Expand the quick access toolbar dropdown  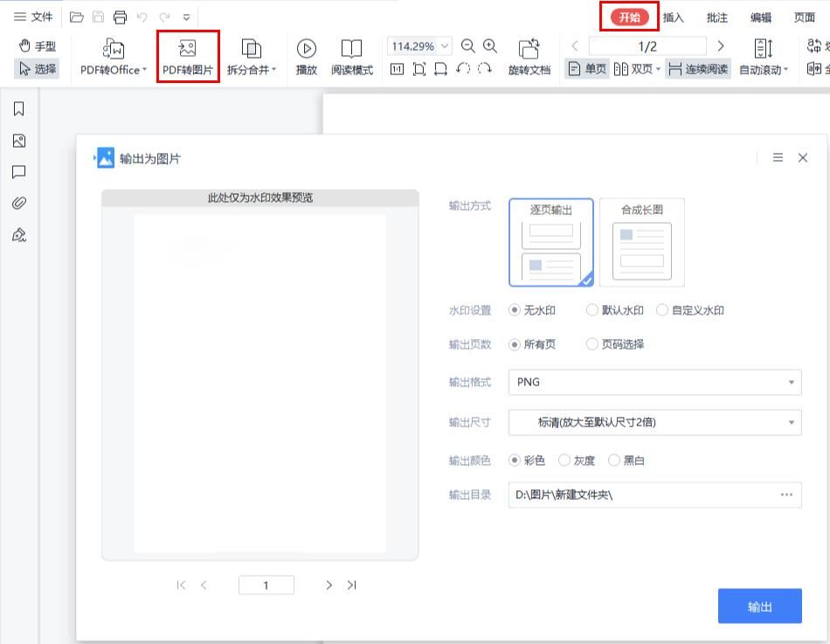coord(186,17)
